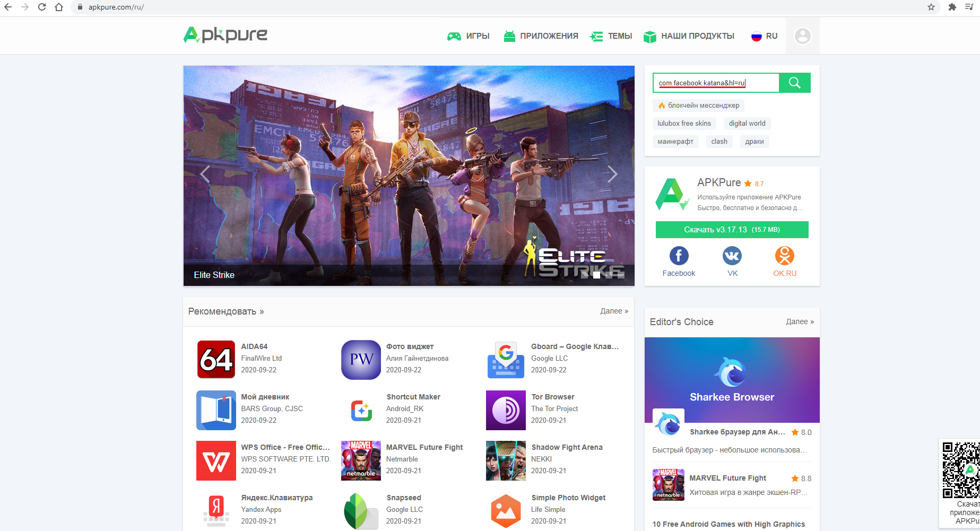Click the Tor Browser app icon
This screenshot has height=531, width=980.
pos(506,410)
